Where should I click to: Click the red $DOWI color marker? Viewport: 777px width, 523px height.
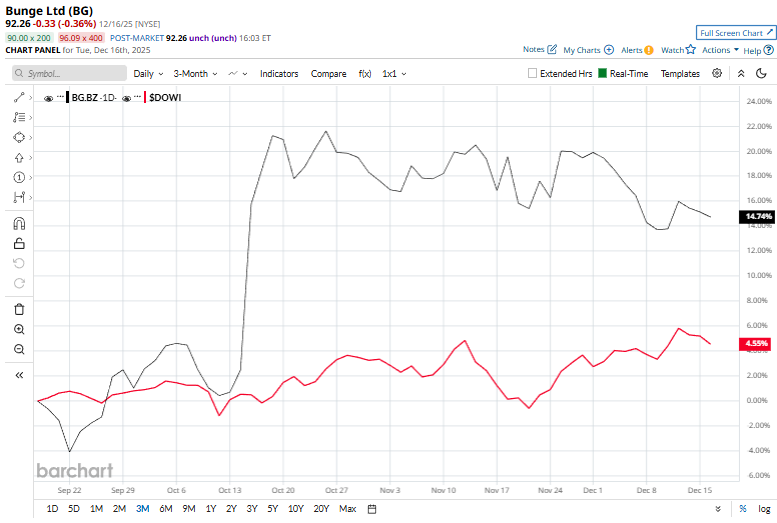pos(145,98)
